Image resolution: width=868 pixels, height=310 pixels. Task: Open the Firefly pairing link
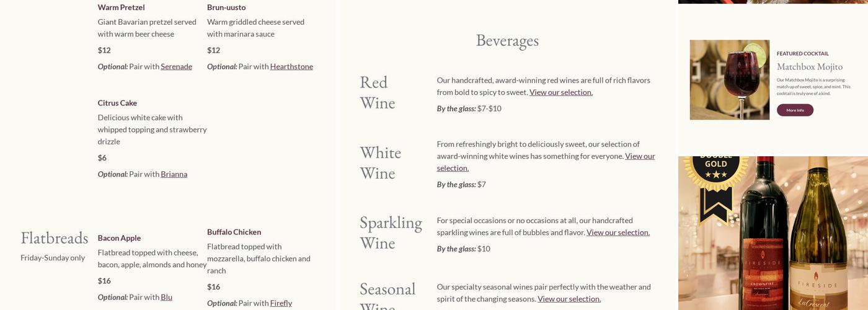point(281,303)
